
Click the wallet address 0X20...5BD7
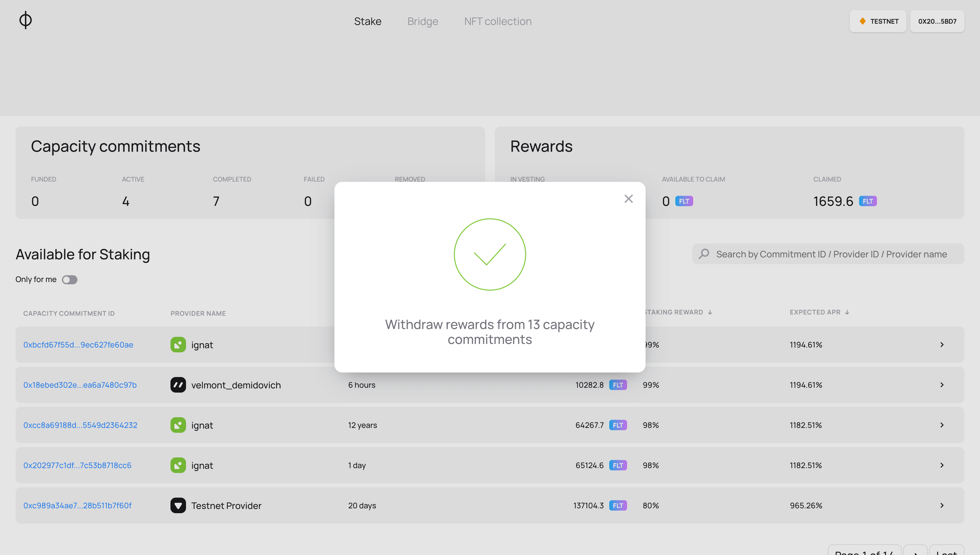938,21
